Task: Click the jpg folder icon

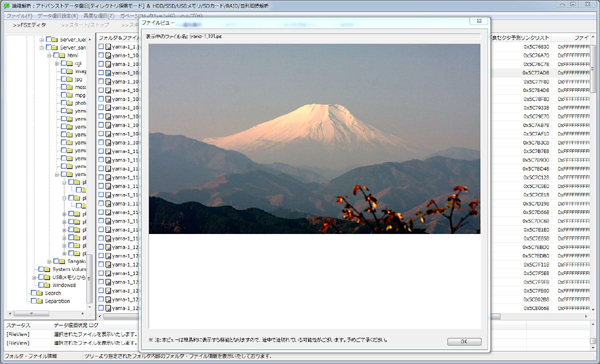Action: point(70,79)
